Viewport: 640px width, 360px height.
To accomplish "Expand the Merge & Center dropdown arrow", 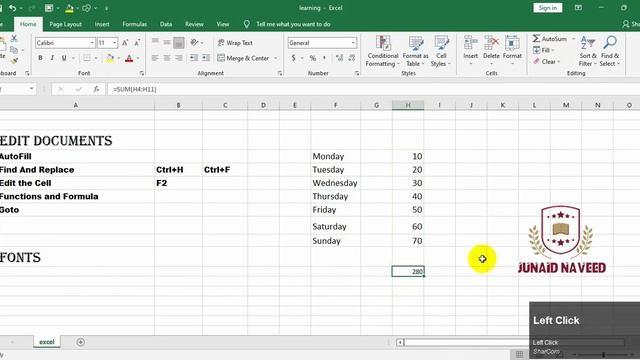I will coord(276,58).
